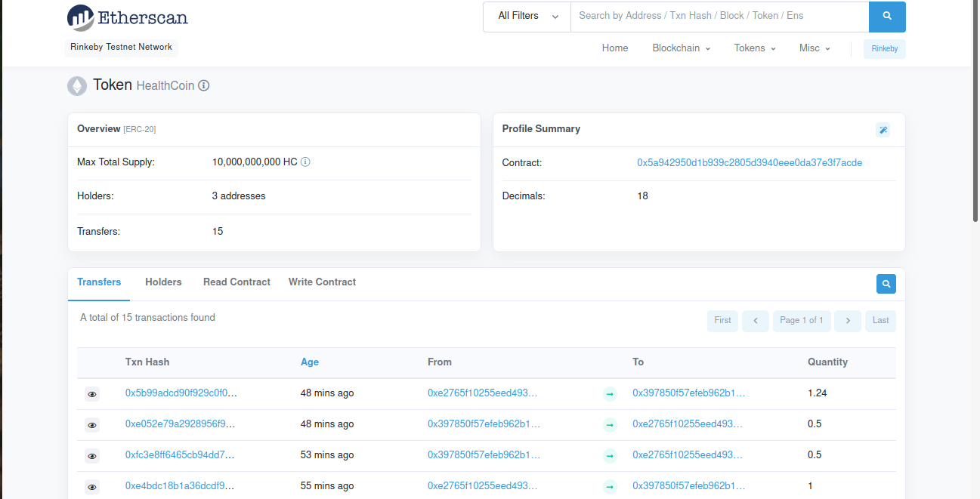980x499 pixels.
Task: Expand the Misc menu
Action: click(815, 48)
